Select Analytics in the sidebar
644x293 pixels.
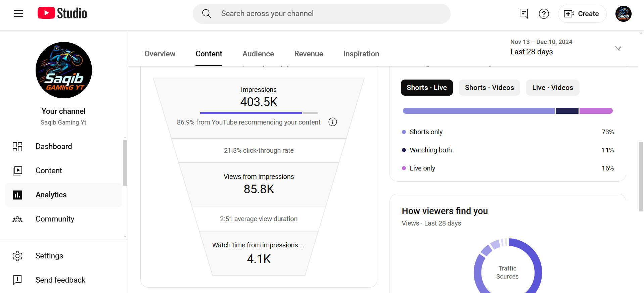point(64,195)
